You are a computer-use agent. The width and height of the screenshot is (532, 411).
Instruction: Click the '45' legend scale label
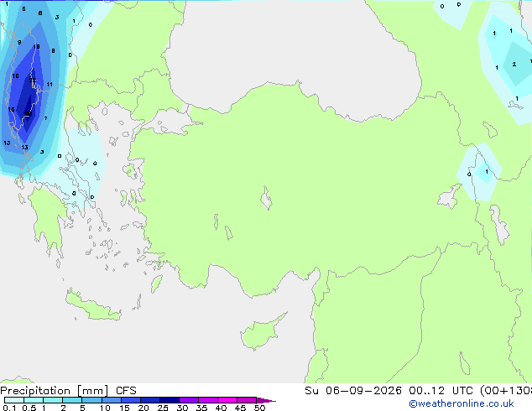[240, 408]
